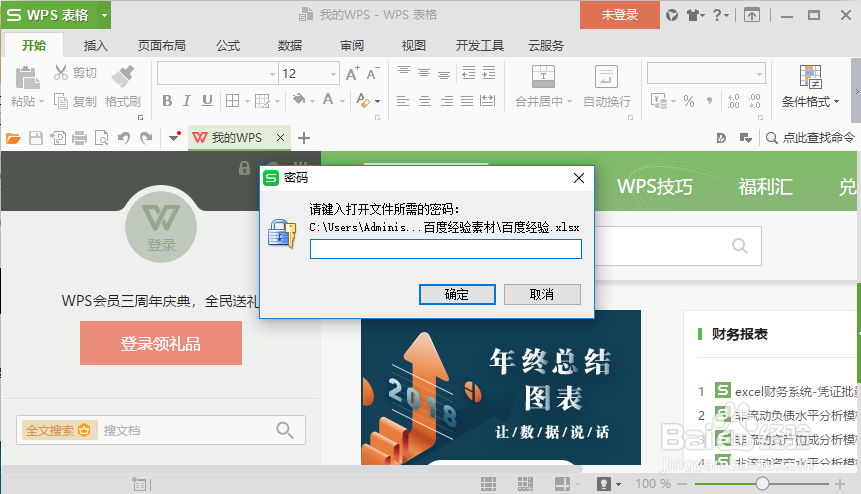The height and width of the screenshot is (494, 861).
Task: Click 确定 in password dialog
Action: tap(457, 294)
